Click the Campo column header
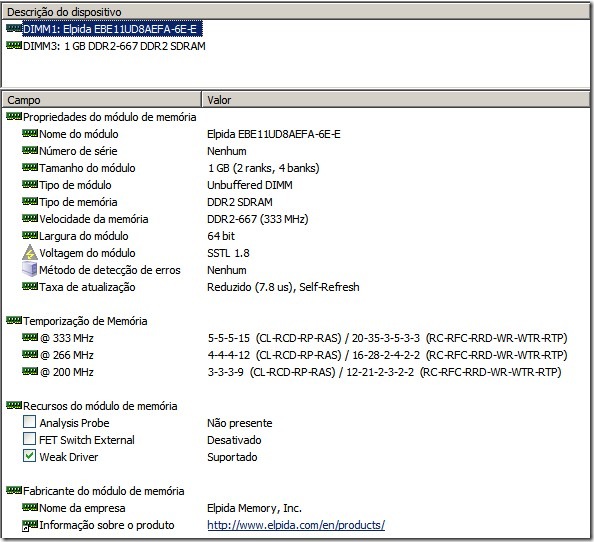 (x=102, y=100)
